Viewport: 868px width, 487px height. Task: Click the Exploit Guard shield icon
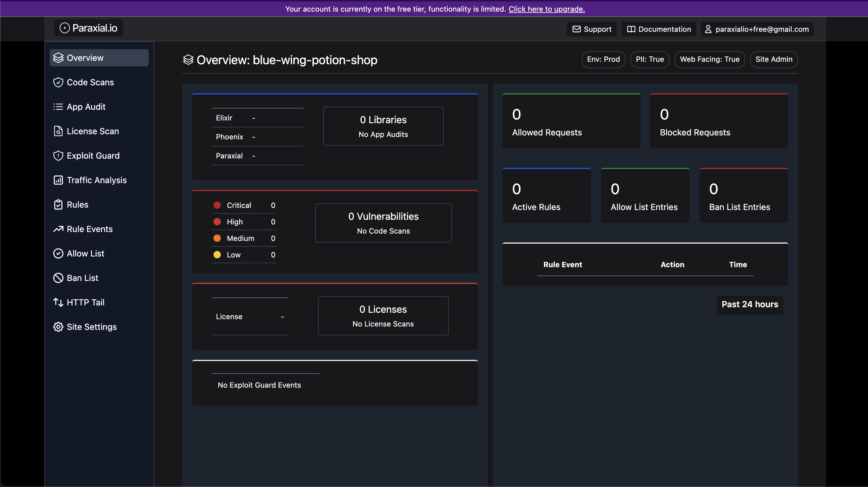tap(58, 156)
